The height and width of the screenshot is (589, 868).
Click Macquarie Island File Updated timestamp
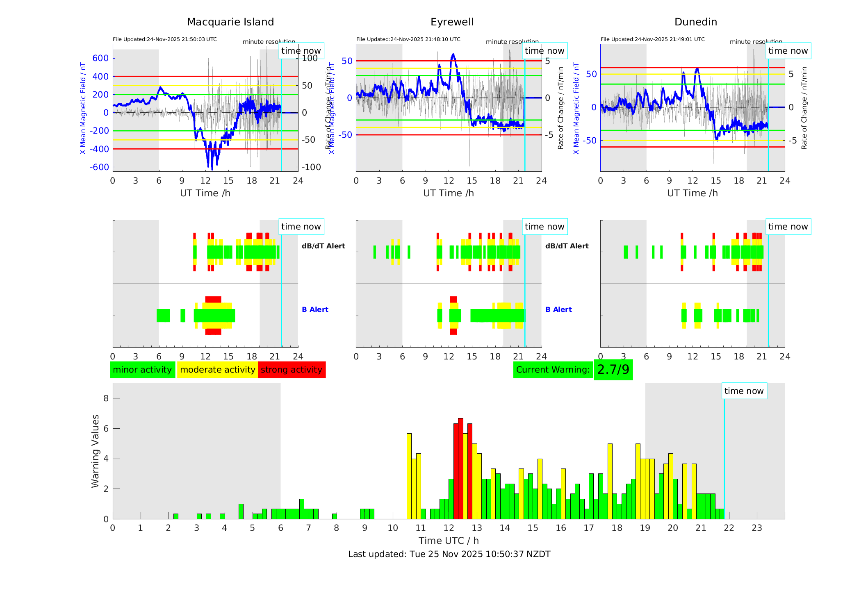click(x=165, y=39)
